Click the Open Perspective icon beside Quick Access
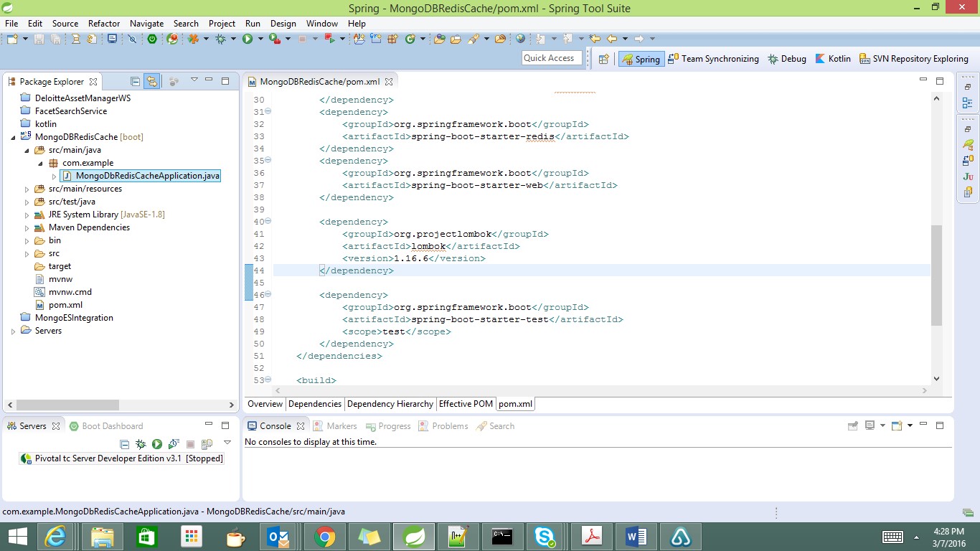 603,59
